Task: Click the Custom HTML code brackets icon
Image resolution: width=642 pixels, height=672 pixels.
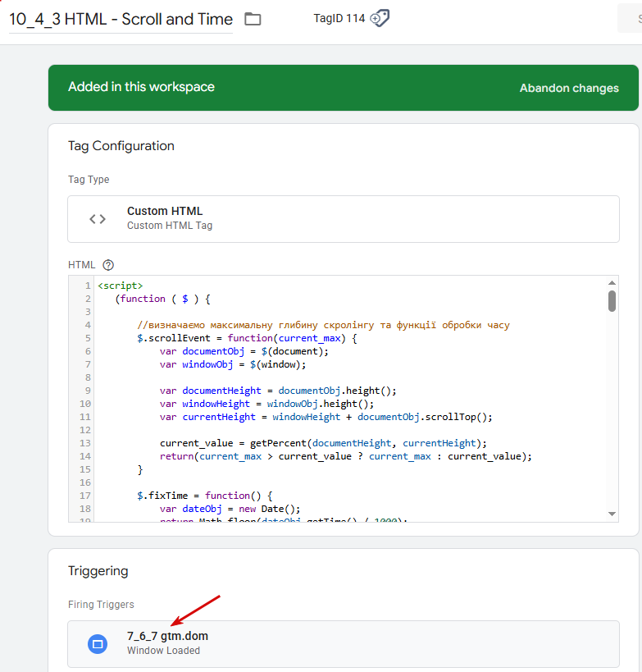Action: click(x=98, y=219)
